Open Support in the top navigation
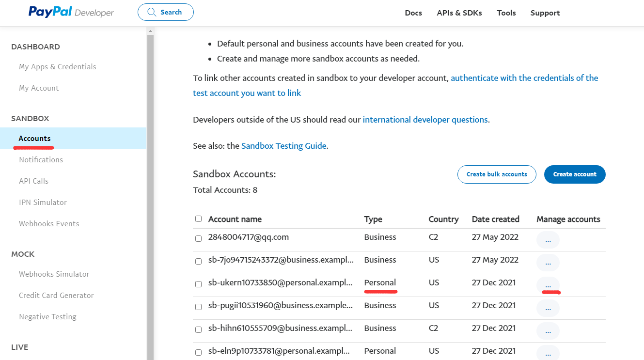The height and width of the screenshot is (360, 644). click(545, 13)
